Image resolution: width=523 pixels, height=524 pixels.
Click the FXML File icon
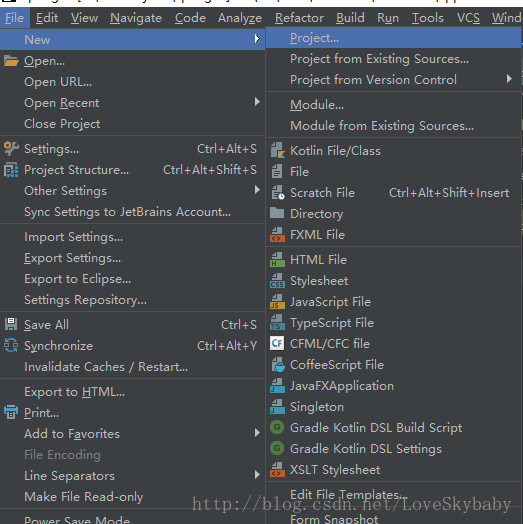pos(277,235)
